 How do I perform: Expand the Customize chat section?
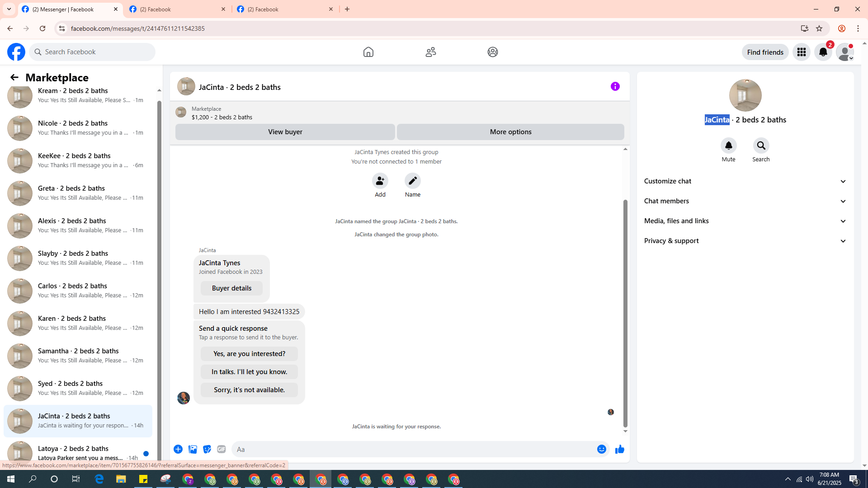[x=745, y=181]
